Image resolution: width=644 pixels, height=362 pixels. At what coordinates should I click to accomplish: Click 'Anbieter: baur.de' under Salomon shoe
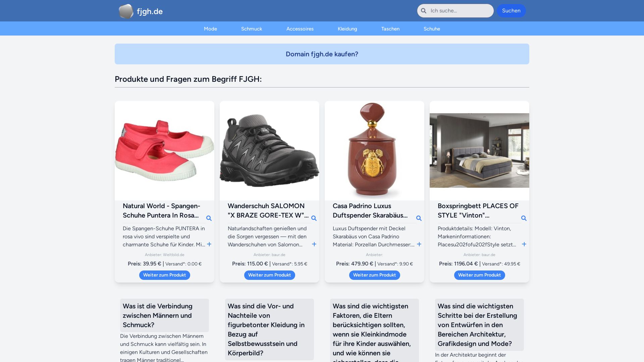[269, 255]
